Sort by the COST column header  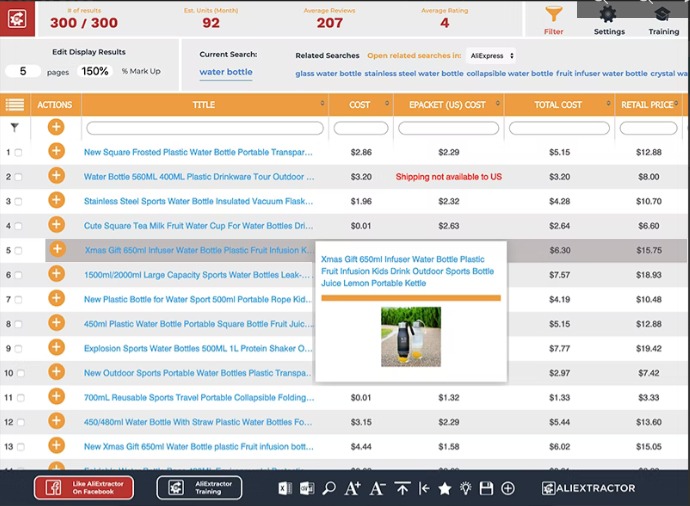360,105
